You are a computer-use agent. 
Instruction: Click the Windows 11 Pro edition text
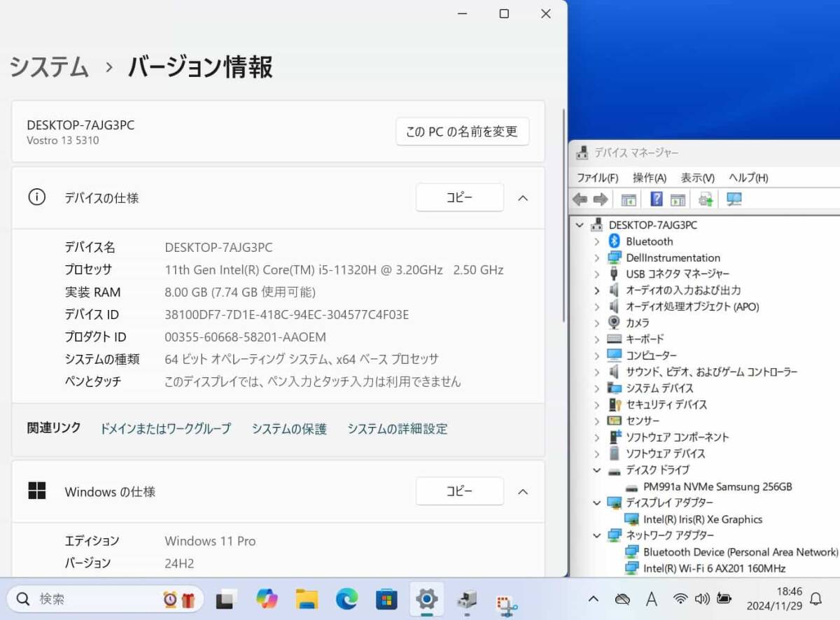tap(210, 541)
